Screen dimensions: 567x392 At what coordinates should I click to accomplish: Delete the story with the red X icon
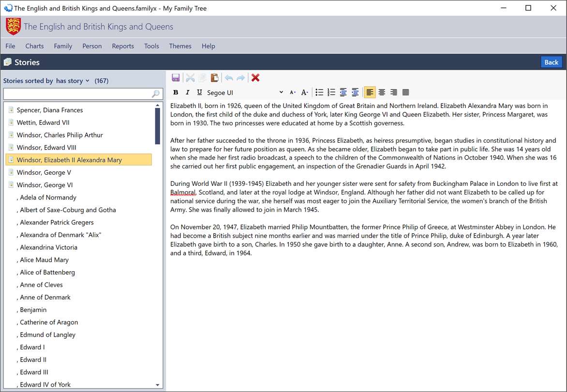point(255,78)
